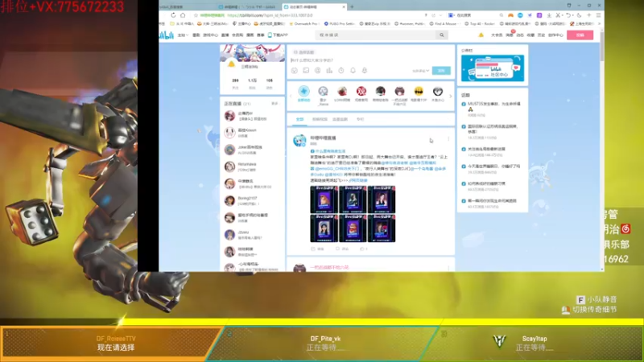Open the red logo avatar in follow strip
The height and width of the screenshot is (362, 644).
(361, 91)
